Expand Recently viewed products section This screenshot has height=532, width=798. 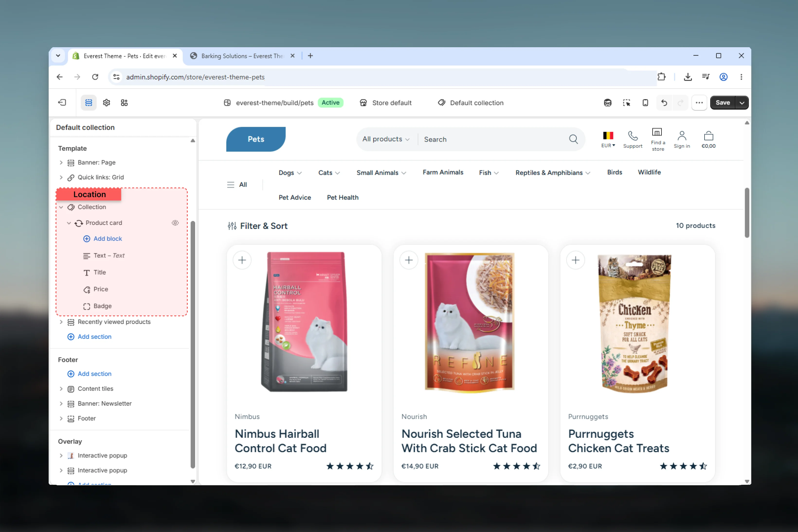[x=61, y=322]
